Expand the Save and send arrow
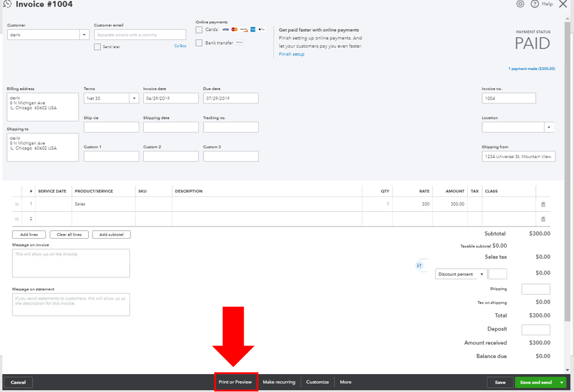This screenshot has height=392, width=574. [561, 382]
